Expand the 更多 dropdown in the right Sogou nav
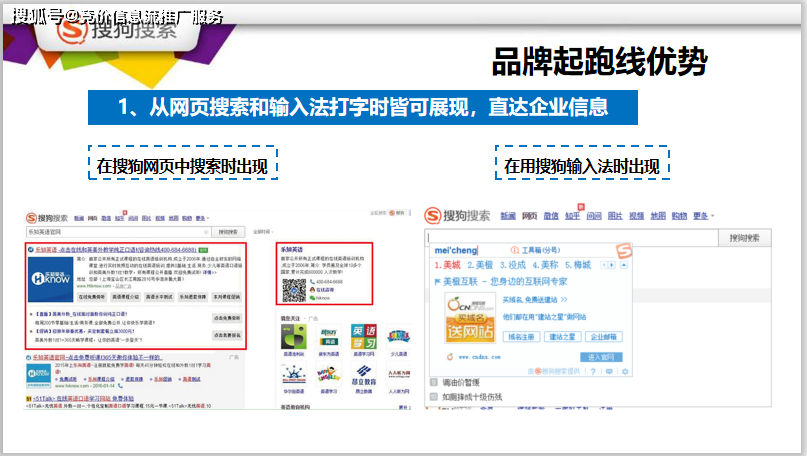The height and width of the screenshot is (456, 807). point(703,216)
